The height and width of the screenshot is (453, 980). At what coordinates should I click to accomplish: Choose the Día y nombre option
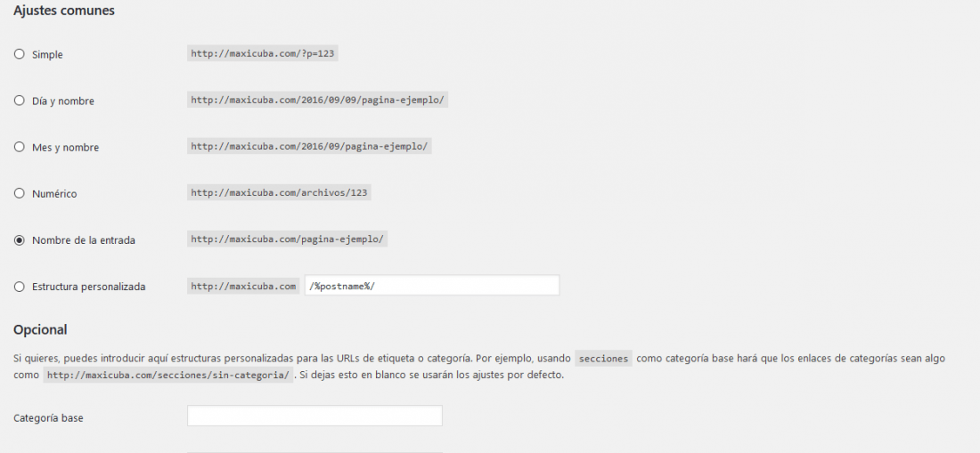coord(19,101)
